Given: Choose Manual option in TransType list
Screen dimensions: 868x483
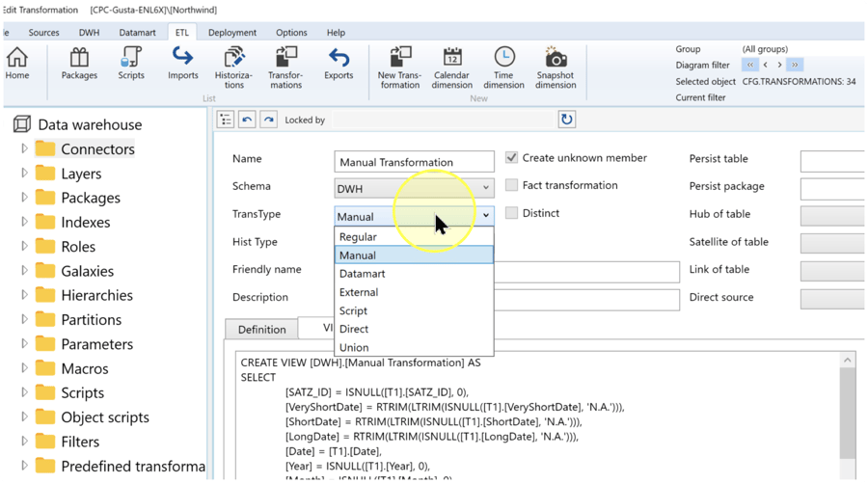Looking at the screenshot, I should click(414, 255).
